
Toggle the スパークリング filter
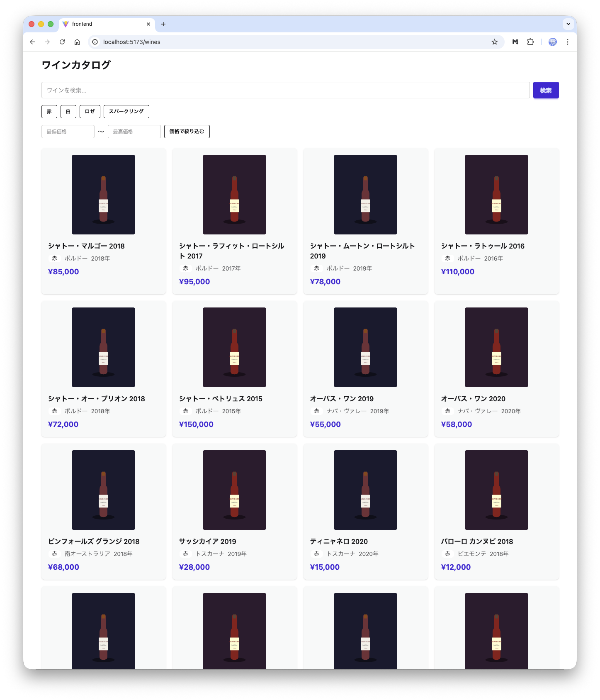point(126,112)
